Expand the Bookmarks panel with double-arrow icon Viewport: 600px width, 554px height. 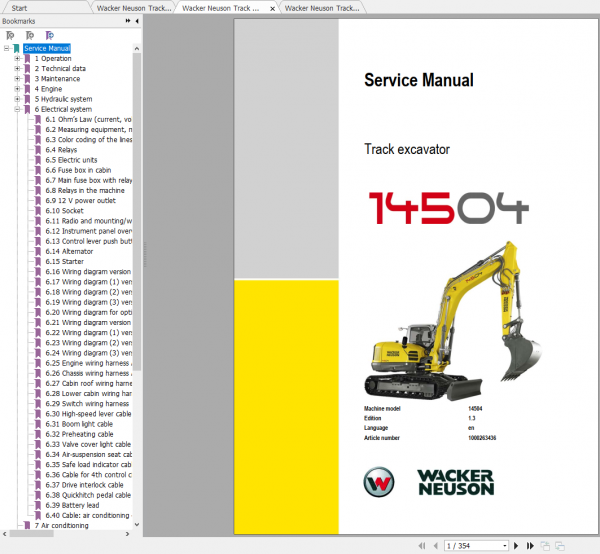click(128, 21)
